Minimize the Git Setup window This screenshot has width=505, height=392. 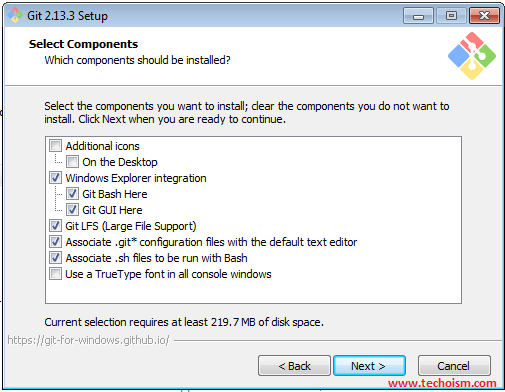click(418, 16)
